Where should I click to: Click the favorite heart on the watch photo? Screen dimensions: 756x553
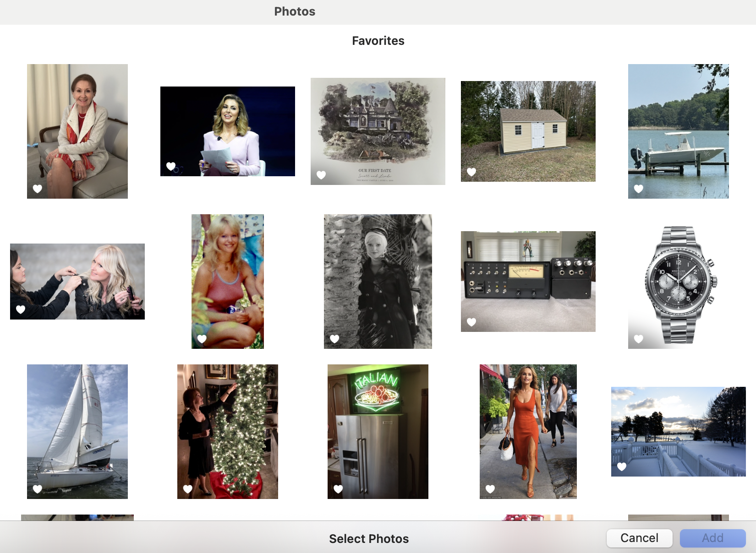(639, 339)
